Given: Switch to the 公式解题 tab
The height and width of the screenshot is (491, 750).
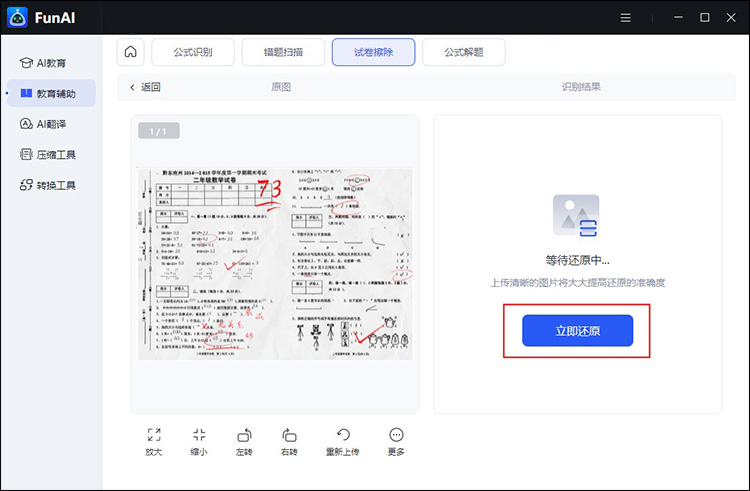Looking at the screenshot, I should 463,52.
